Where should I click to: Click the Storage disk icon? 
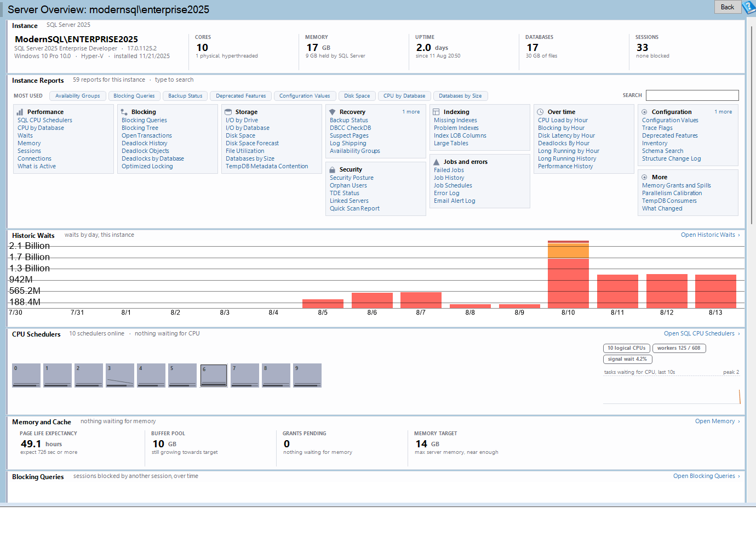coord(228,112)
